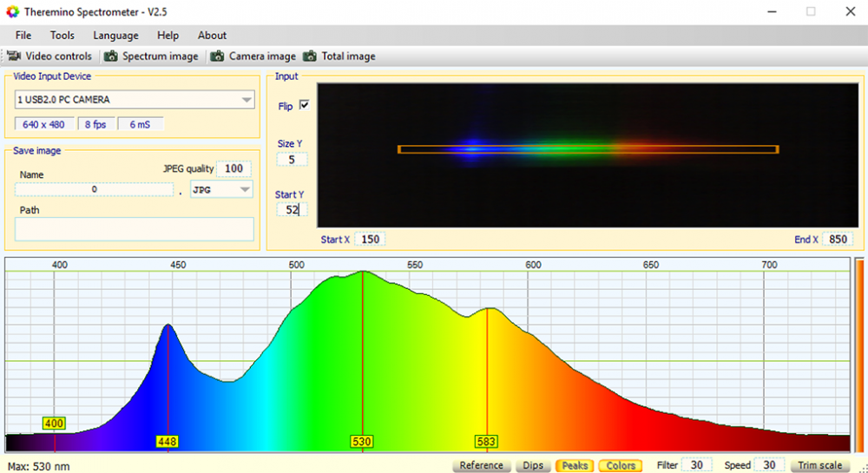Viewport: 868px width, 473px height.
Task: Click the 600 wavelength scale label
Action: pyautogui.click(x=533, y=265)
